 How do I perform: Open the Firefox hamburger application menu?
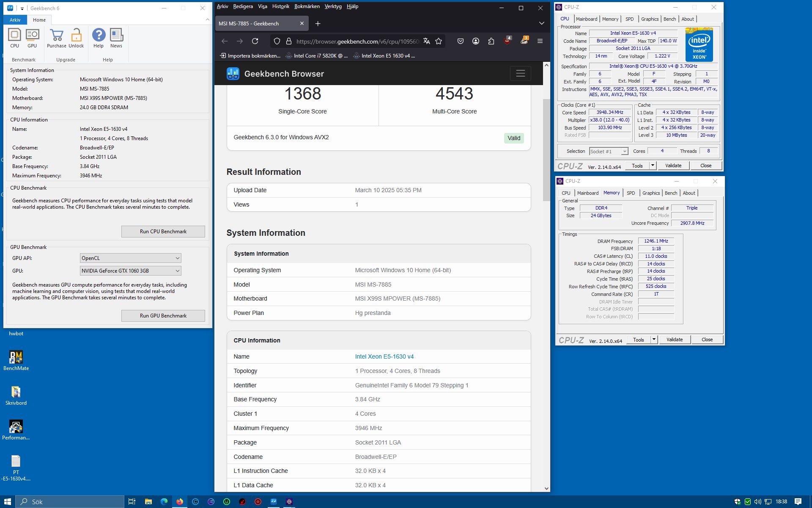click(x=540, y=41)
